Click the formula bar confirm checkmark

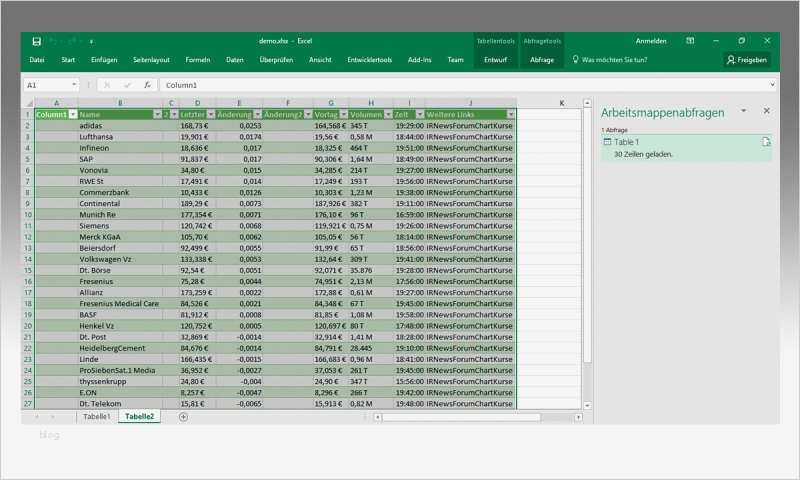tap(127, 85)
